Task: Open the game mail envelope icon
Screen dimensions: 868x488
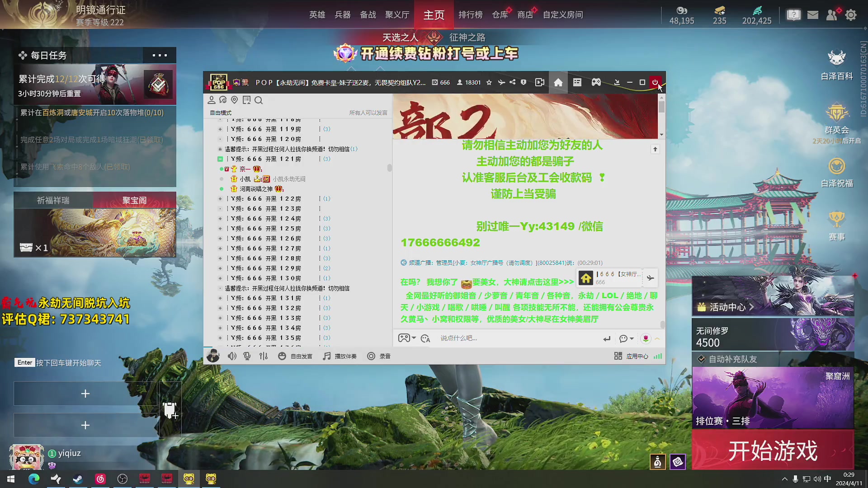Action: point(813,15)
